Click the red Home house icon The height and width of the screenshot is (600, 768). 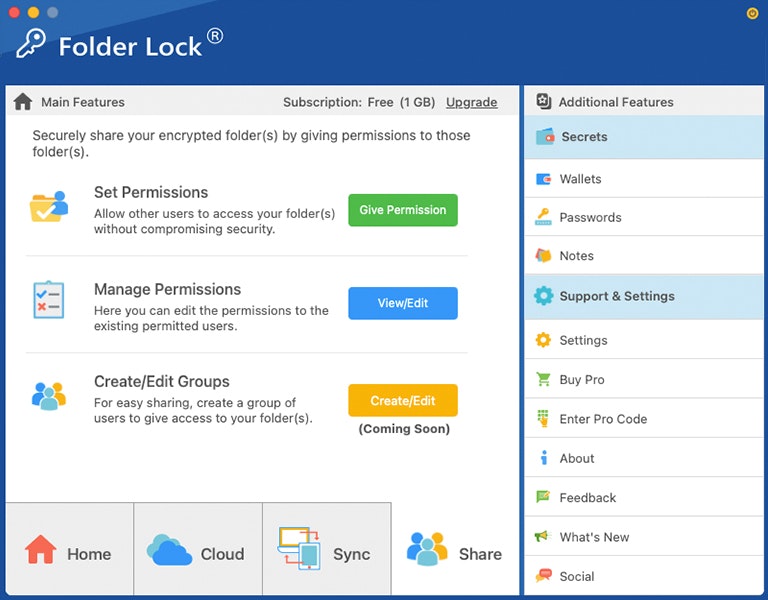click(x=41, y=549)
